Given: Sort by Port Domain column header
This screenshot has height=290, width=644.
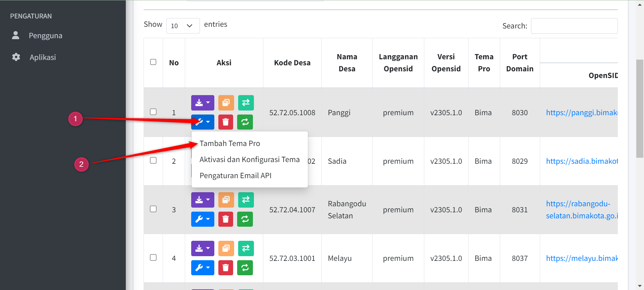Looking at the screenshot, I should click(x=520, y=63).
